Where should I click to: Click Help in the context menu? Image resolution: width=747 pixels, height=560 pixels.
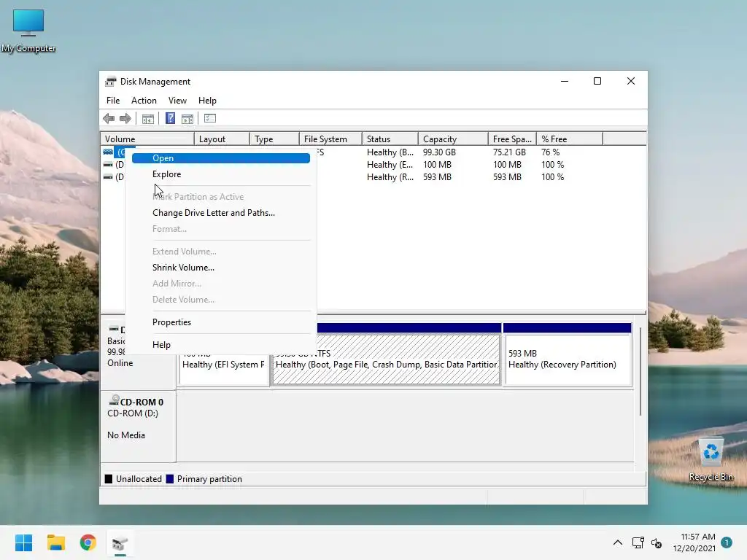[221, 345]
